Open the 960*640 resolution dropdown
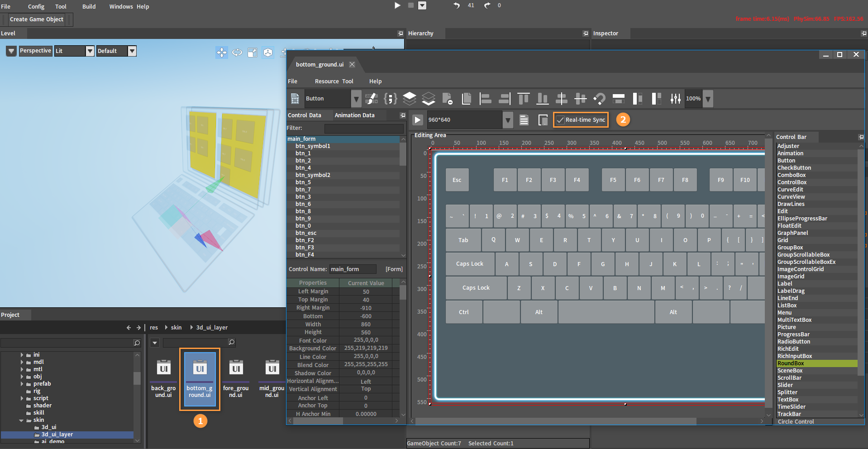The width and height of the screenshot is (868, 449). (x=508, y=120)
